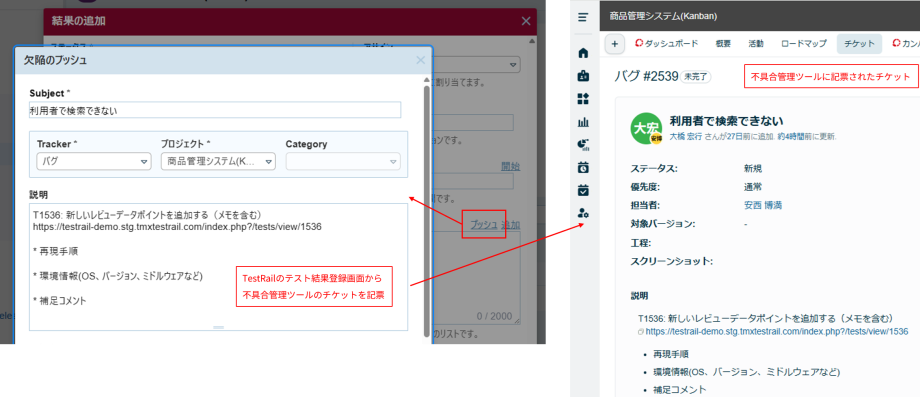Open the calendar check icon in sidebar
The image size is (920, 397).
(x=583, y=190)
